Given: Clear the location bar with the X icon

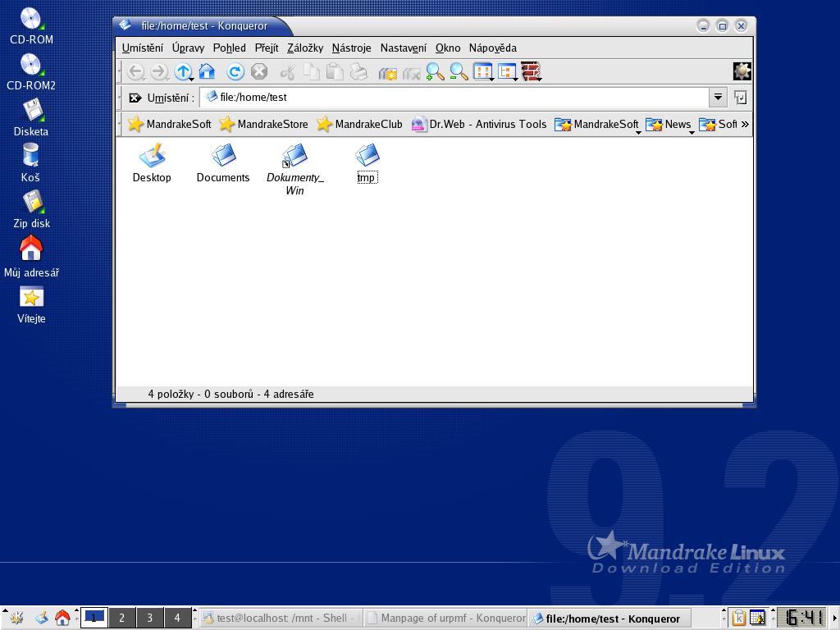Looking at the screenshot, I should pyautogui.click(x=135, y=98).
